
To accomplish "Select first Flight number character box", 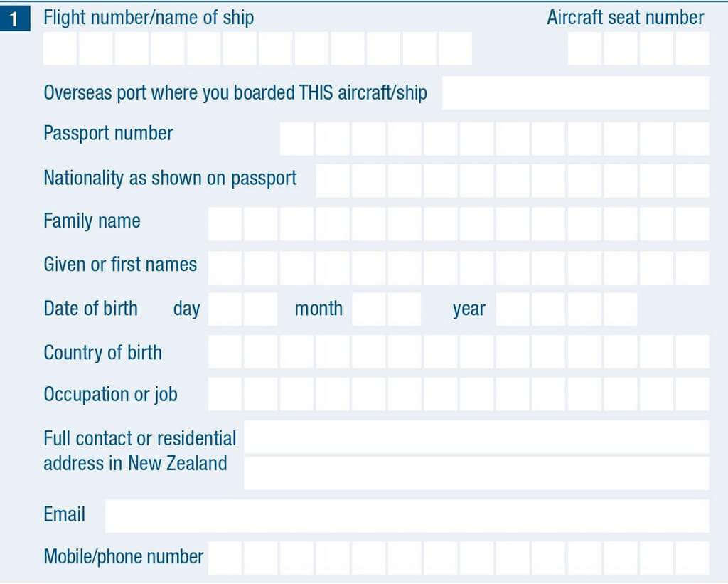I will (x=60, y=48).
